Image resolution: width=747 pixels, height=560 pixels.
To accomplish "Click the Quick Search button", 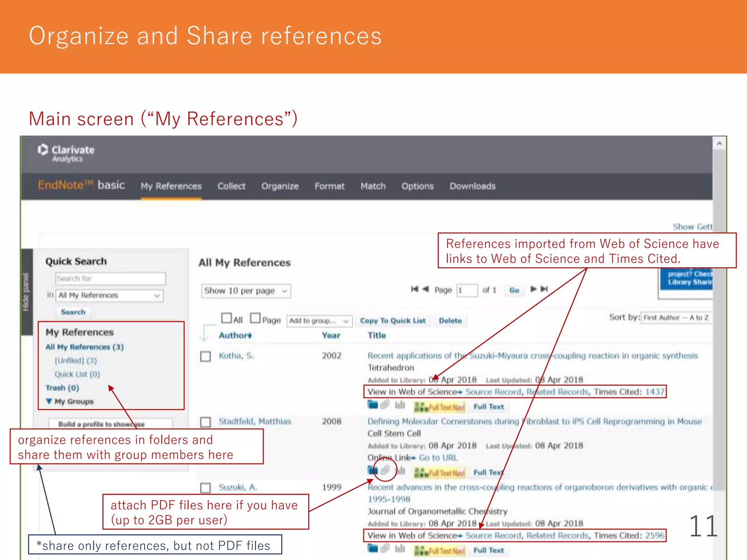I will pos(73,312).
